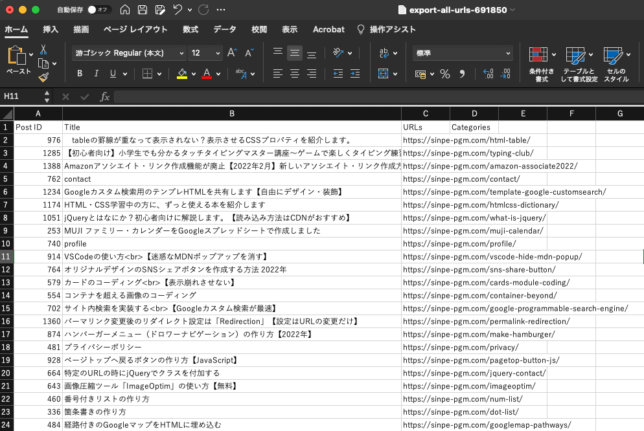
Task: Open the font color dropdown arrow
Action: [218, 74]
